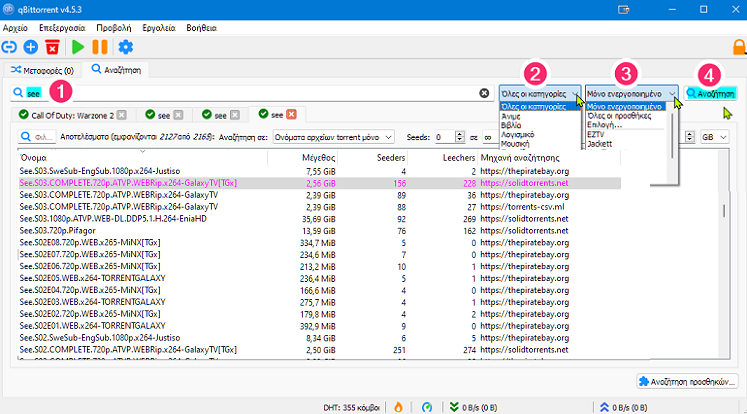
Task: Sort by Seeders column header
Action: pyautogui.click(x=373, y=158)
